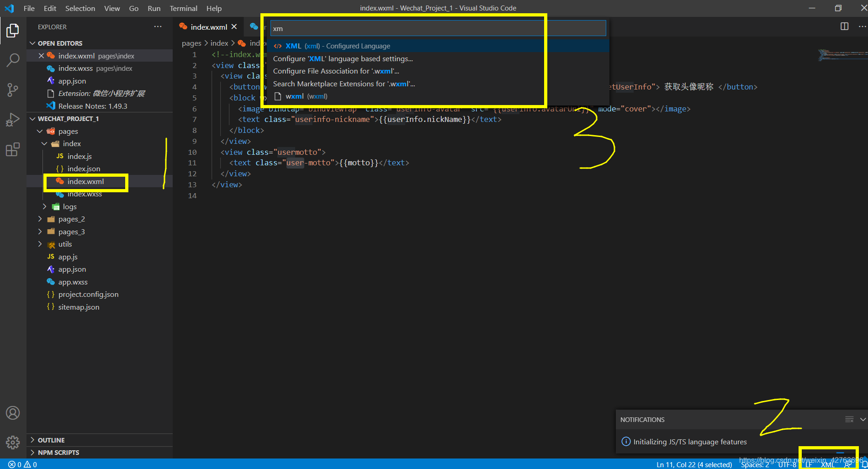Open app.wxss in the project root

(100, 282)
